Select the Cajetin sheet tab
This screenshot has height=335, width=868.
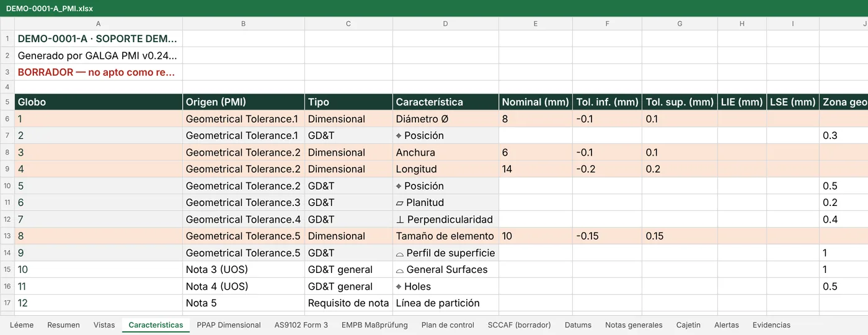pos(688,325)
